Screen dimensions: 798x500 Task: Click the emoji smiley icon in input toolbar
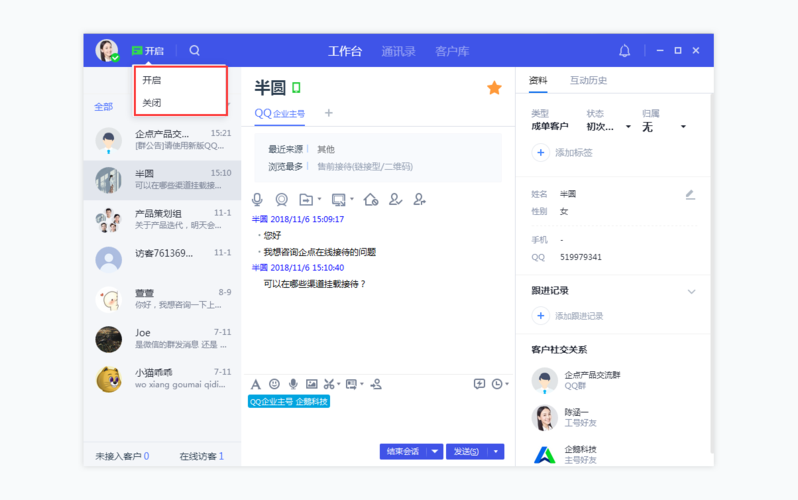point(274,384)
